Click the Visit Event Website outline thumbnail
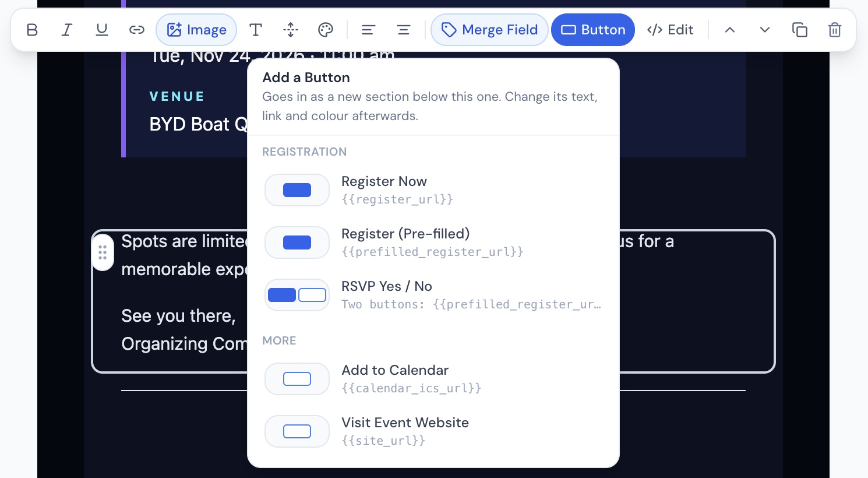 point(297,431)
